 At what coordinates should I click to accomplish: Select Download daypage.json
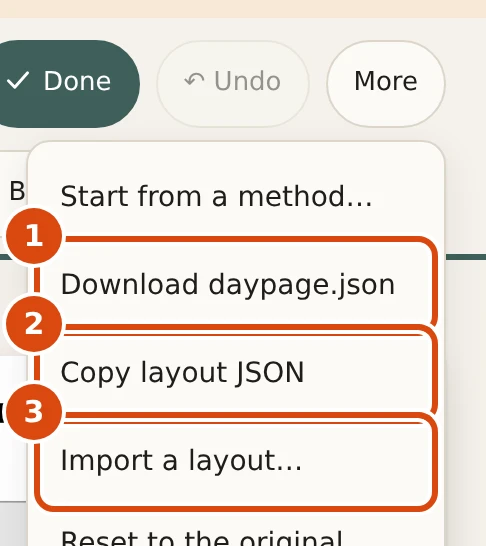coord(236,284)
